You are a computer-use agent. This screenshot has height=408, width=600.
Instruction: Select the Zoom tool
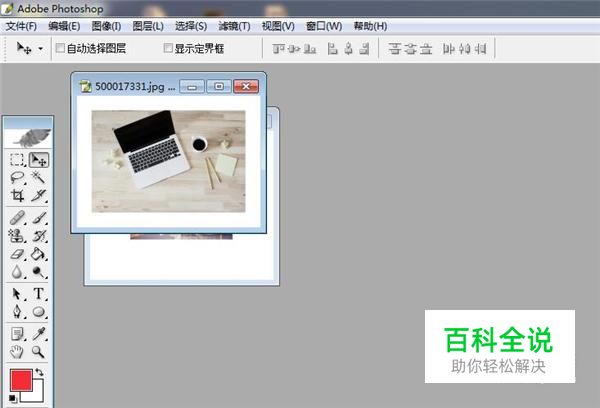click(38, 352)
